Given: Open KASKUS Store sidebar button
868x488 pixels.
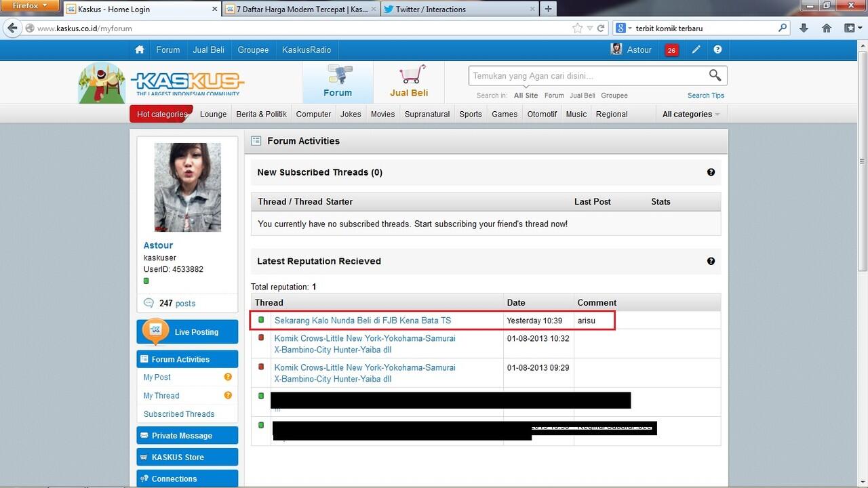Looking at the screenshot, I should tap(187, 457).
